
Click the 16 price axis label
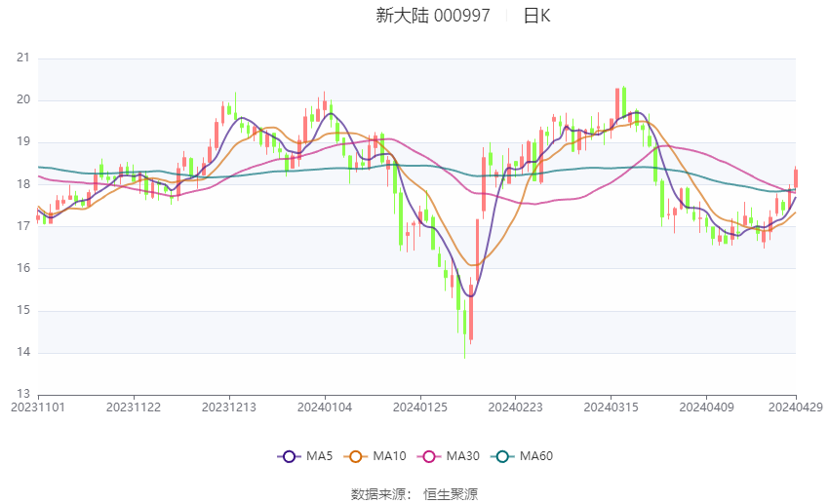(x=23, y=268)
